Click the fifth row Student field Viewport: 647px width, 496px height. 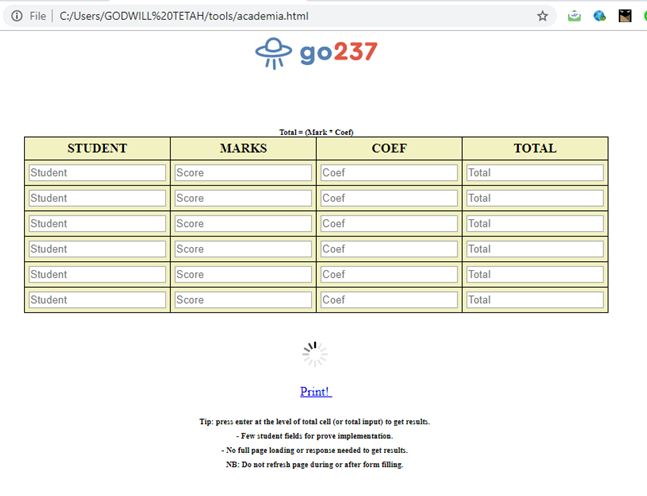click(97, 274)
